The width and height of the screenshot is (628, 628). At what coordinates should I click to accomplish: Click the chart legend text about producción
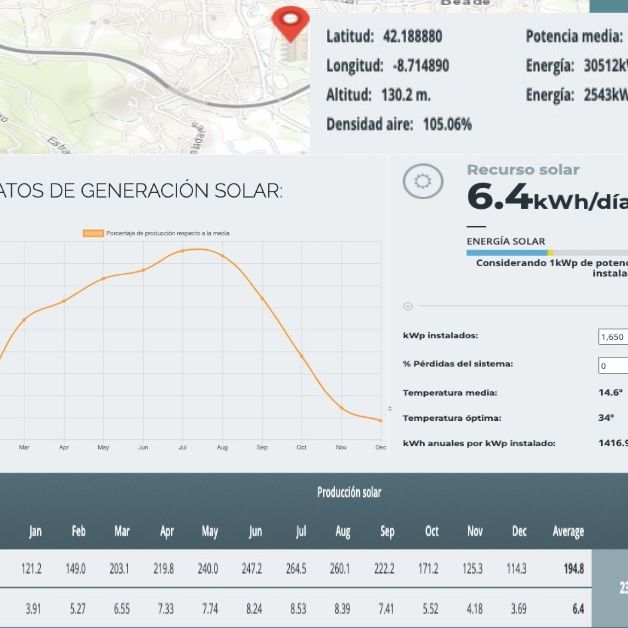[168, 233]
